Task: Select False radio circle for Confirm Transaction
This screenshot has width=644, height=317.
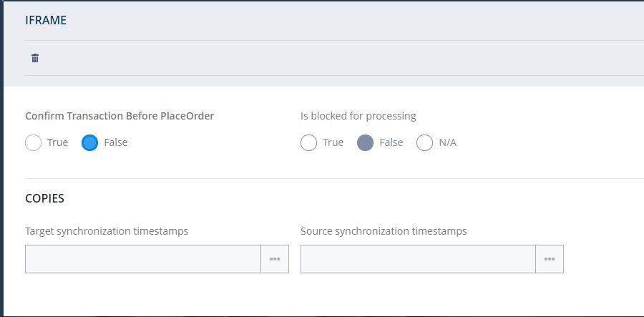Action: [x=89, y=142]
